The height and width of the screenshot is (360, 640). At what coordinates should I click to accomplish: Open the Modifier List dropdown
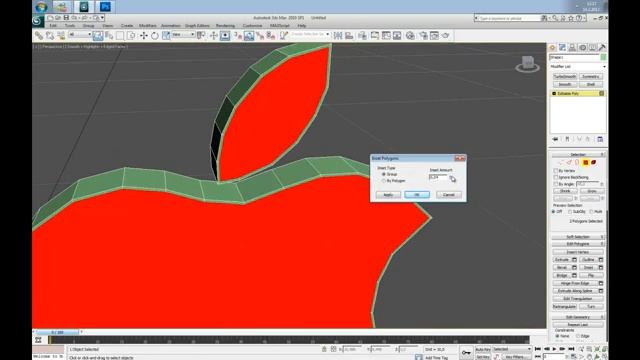point(577,67)
